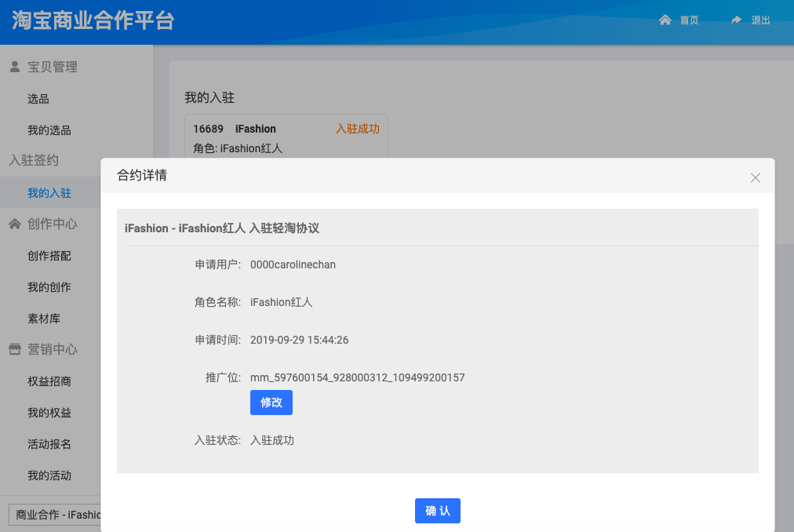This screenshot has width=794, height=532.
Task: Expand the 入驻签约 sidebar section
Action: (x=34, y=161)
